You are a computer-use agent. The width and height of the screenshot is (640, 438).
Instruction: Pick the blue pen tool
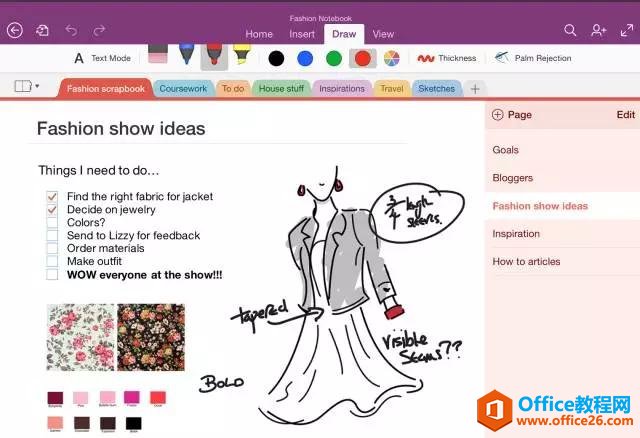pos(187,55)
